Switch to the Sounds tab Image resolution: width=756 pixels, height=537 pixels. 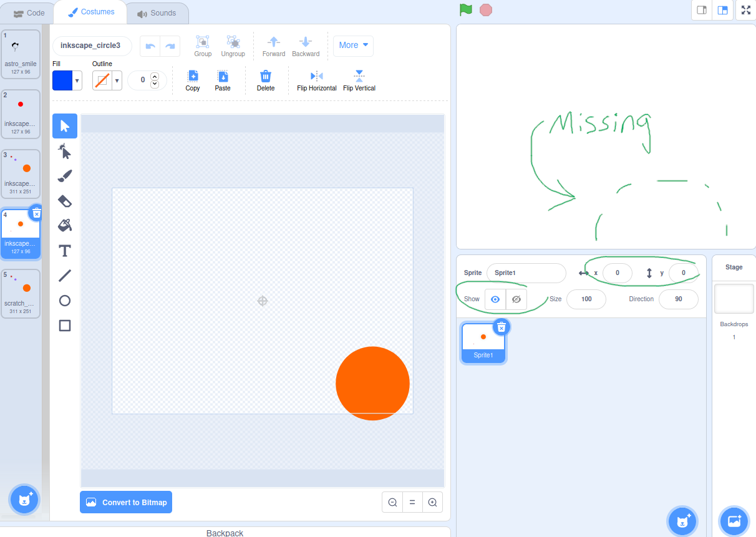pos(157,12)
